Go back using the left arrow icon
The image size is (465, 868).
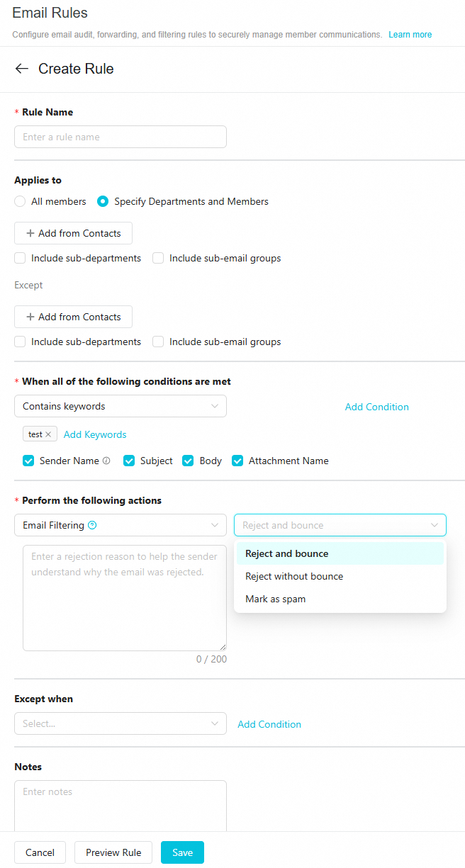[22, 69]
